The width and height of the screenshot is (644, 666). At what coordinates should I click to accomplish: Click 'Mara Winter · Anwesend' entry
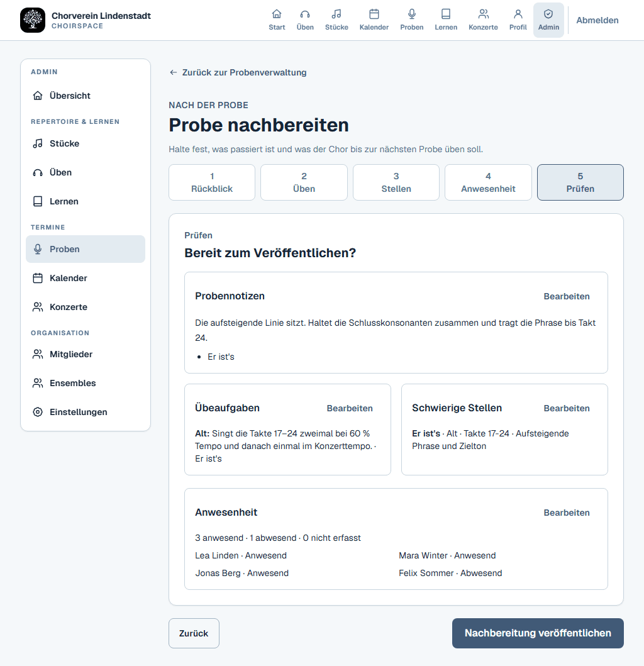click(447, 555)
